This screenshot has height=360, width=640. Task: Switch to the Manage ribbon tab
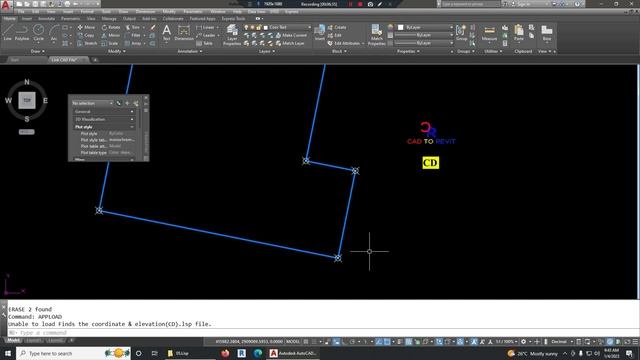[109, 19]
